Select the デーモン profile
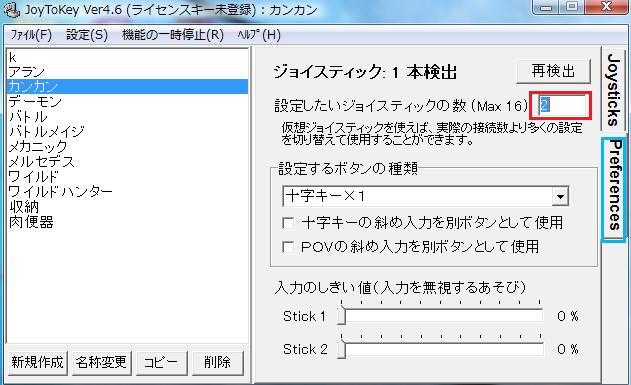Image resolution: width=631 pixels, height=385 pixels. [128, 102]
